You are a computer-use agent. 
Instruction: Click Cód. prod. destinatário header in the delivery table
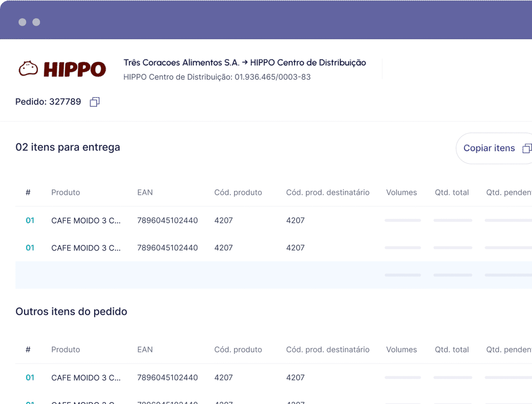(328, 192)
